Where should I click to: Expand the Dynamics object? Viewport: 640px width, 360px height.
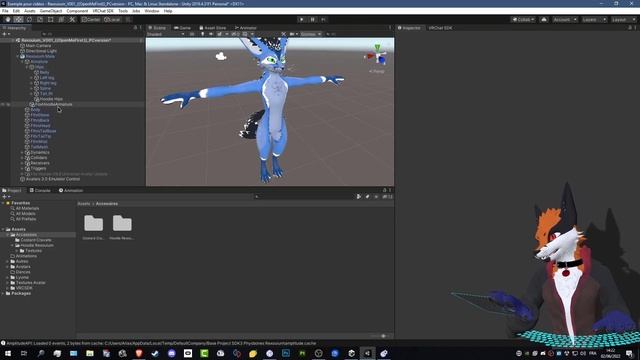(22, 152)
